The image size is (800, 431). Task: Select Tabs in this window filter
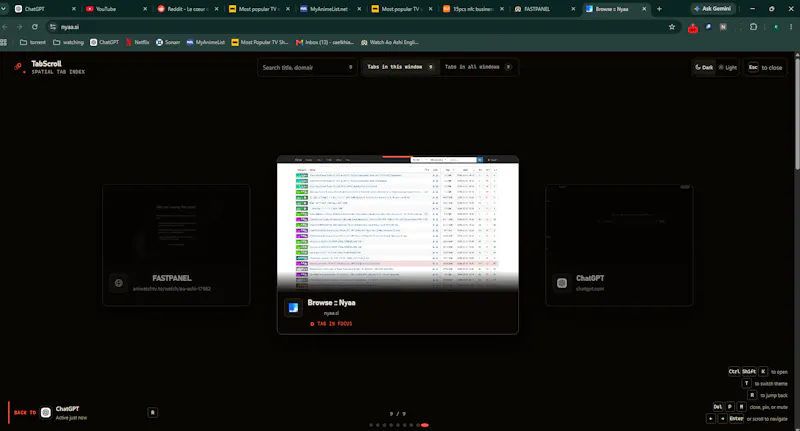click(400, 67)
